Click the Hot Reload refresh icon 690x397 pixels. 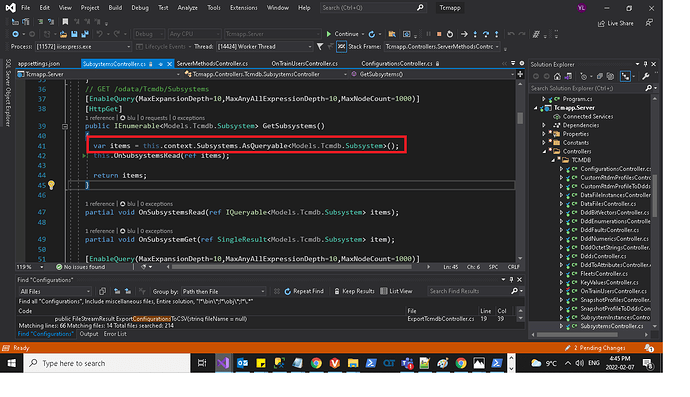372,34
